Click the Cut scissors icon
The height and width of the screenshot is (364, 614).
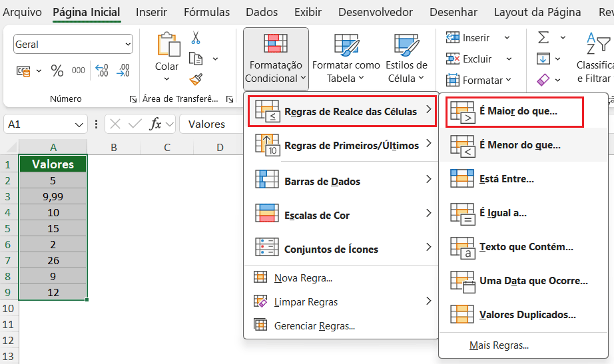pos(195,38)
